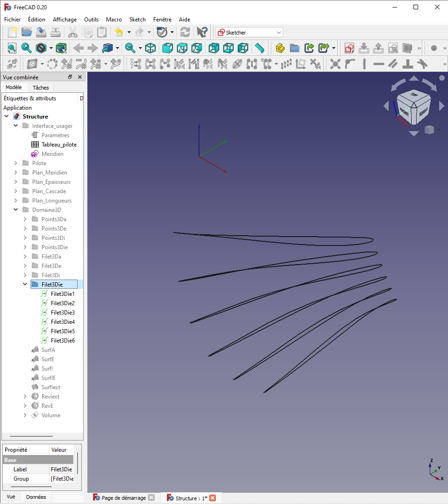Viewport: 448px width, 504px height.
Task: Click the Create part yellow icon
Action: click(280, 48)
